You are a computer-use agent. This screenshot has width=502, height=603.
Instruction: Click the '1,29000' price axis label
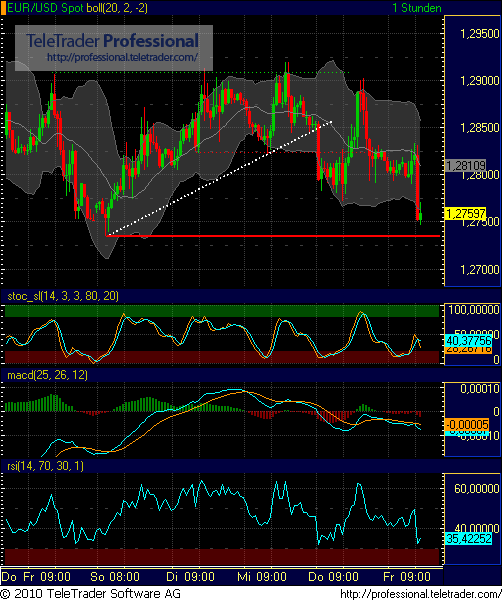(x=479, y=81)
